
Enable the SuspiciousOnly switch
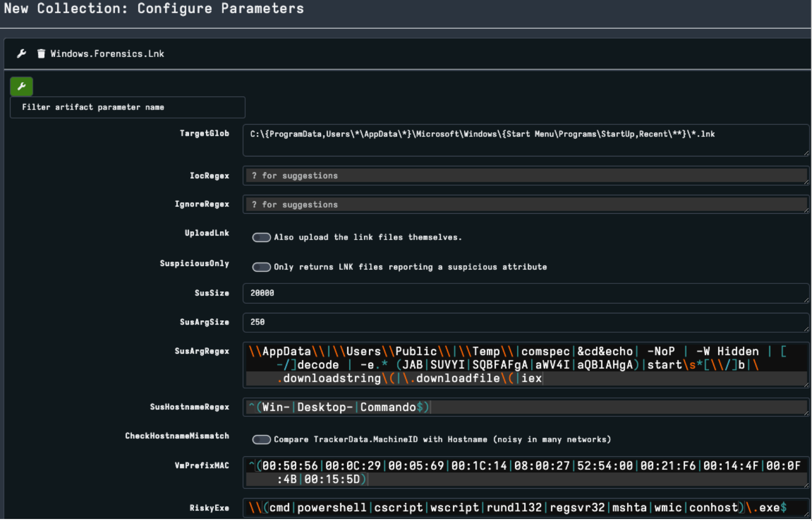point(261,267)
